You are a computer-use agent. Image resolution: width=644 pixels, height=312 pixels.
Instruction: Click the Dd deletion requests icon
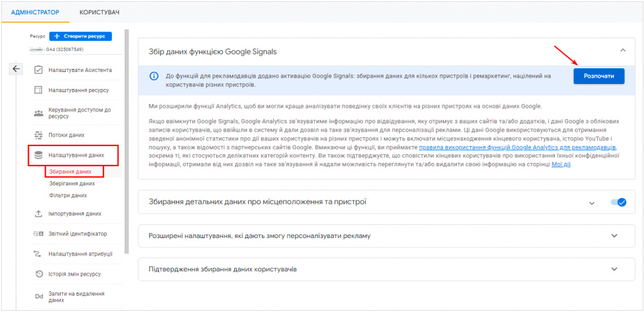click(39, 297)
